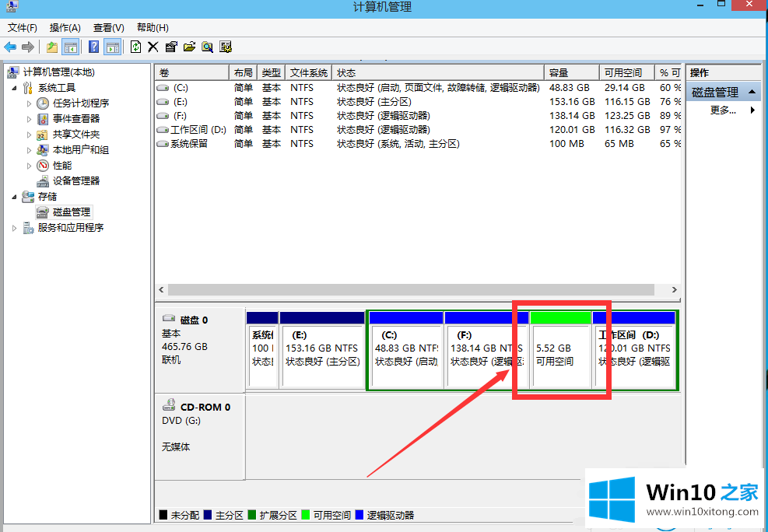This screenshot has width=768, height=532.
Task: Expand the 本地用户和组 node
Action: tap(29, 150)
